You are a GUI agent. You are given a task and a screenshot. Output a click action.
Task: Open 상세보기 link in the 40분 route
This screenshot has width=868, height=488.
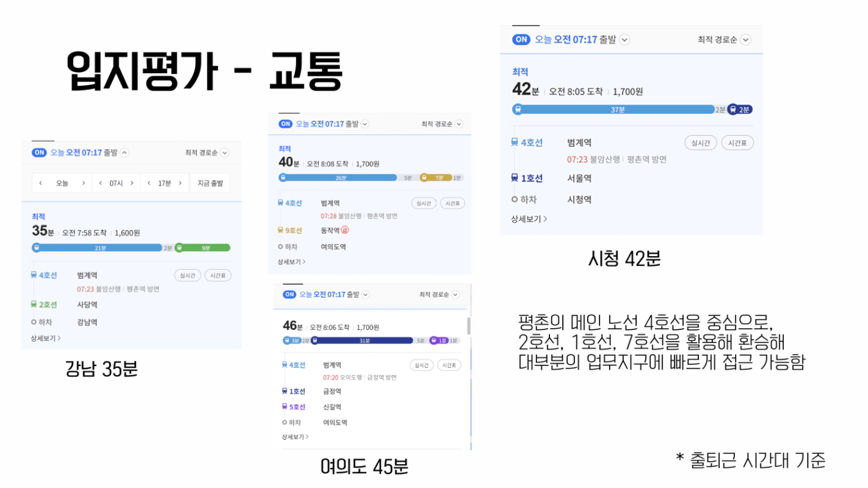tap(292, 262)
